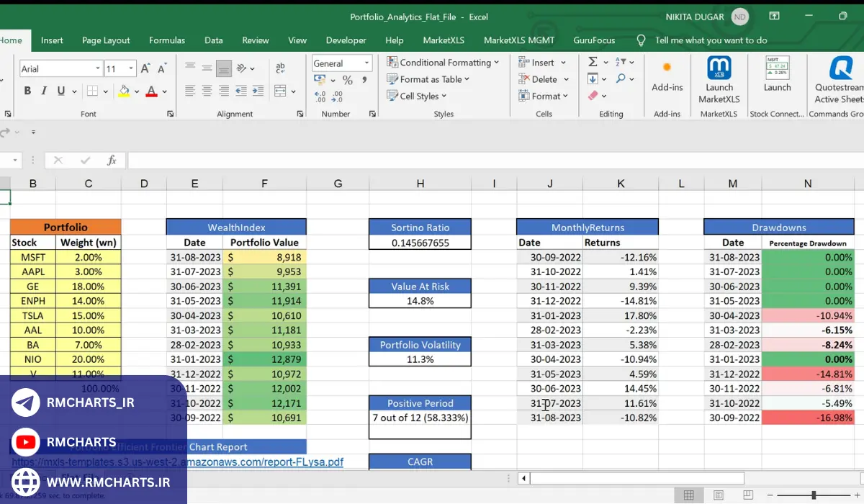Viewport: 864px width, 504px height.
Task: Apply Percent Style to the selection
Action: [347, 80]
